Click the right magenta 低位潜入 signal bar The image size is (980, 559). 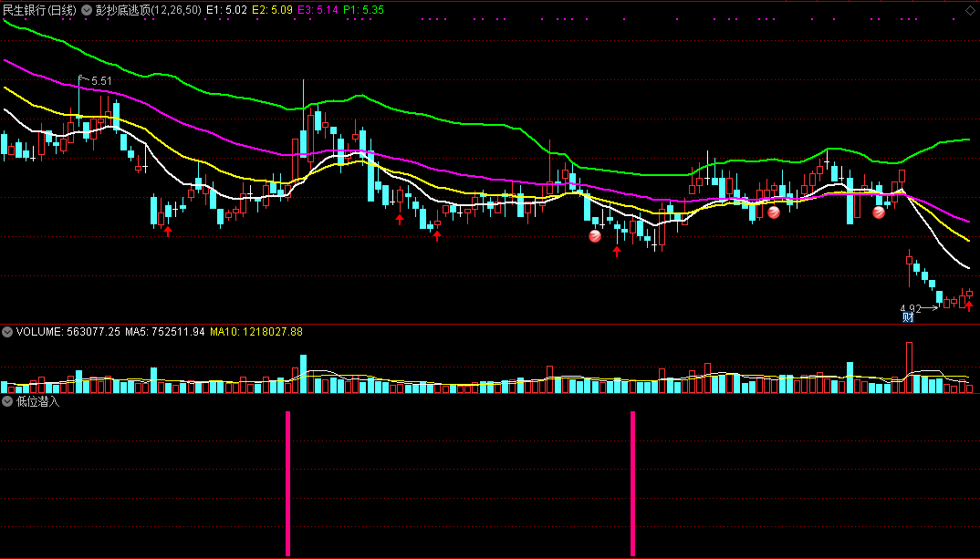(x=633, y=483)
